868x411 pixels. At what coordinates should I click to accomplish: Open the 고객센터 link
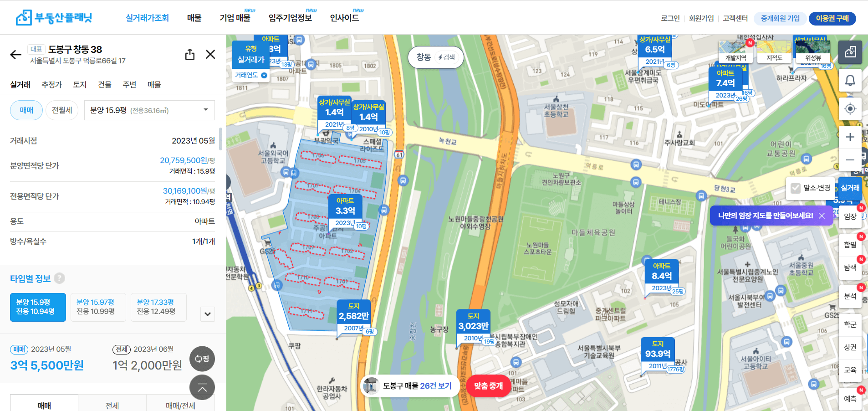[x=735, y=18]
